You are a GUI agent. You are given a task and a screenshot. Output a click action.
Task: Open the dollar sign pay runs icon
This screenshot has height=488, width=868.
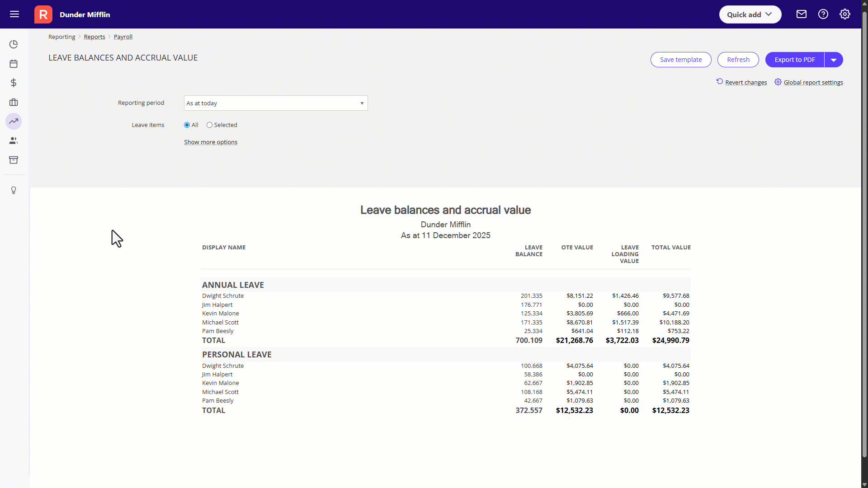click(14, 83)
